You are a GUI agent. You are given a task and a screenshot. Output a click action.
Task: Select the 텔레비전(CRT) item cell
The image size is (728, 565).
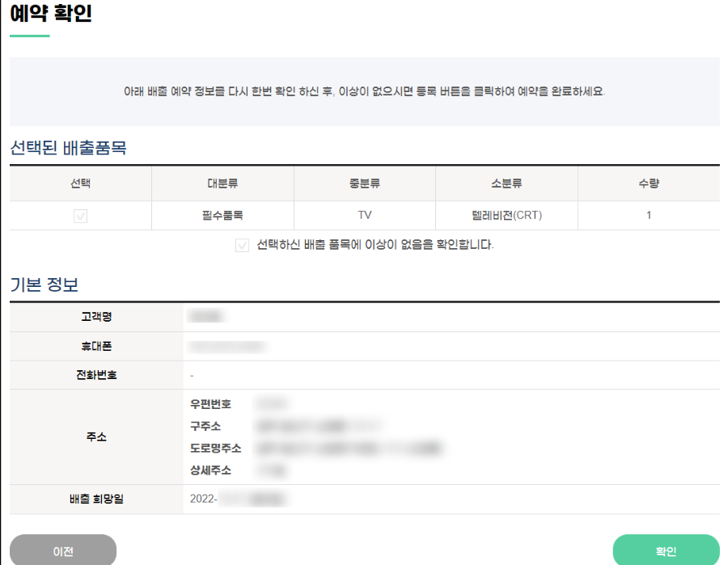pyautogui.click(x=506, y=215)
